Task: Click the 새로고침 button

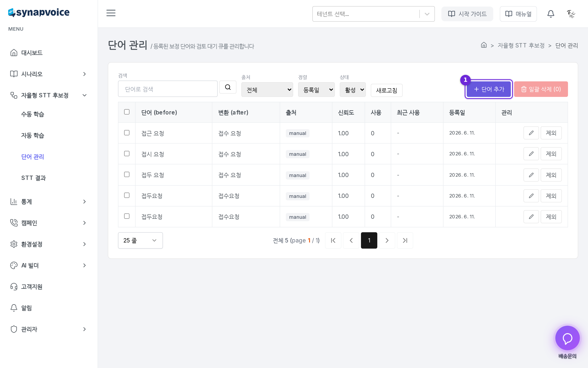Action: point(386,90)
